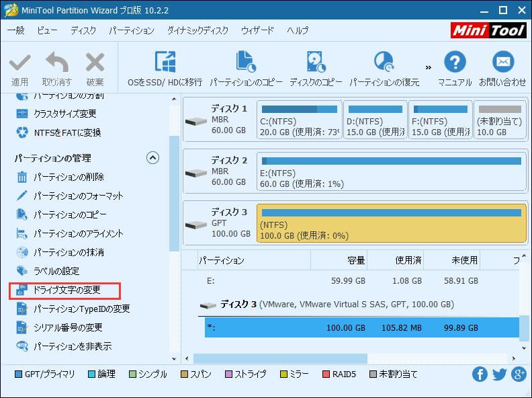Open the パーティション menu
Screen dimensions: 532x398
(x=132, y=30)
